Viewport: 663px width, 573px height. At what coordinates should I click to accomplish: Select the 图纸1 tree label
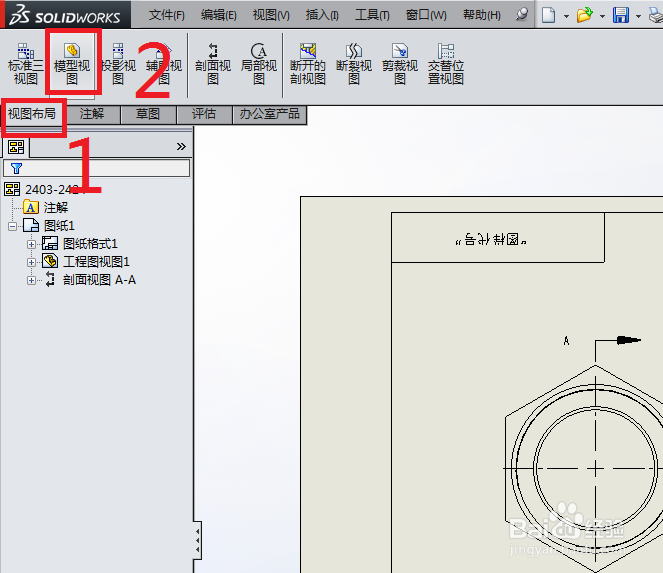pos(59,225)
